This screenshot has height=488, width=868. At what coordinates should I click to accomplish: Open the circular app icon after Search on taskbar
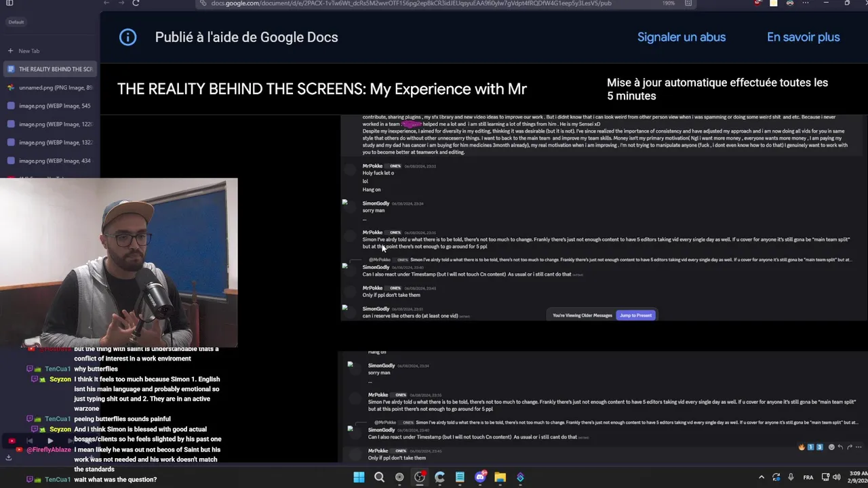[399, 477]
